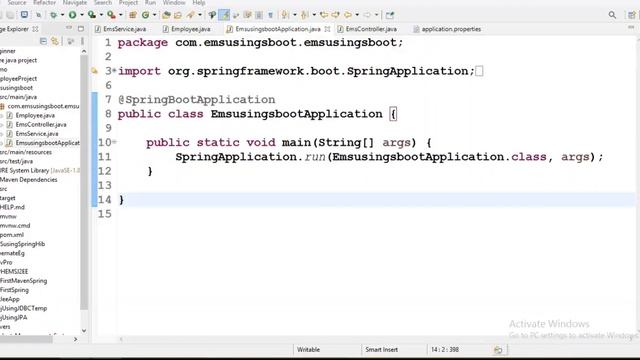Maximize the Package Explorer view
This screenshot has width=640, height=360.
81,29
